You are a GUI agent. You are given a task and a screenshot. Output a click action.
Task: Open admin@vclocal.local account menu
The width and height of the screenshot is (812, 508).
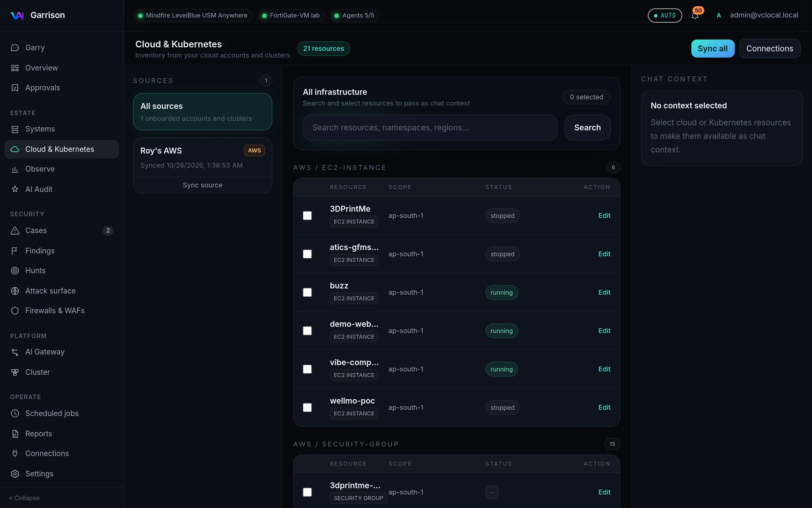pos(757,16)
